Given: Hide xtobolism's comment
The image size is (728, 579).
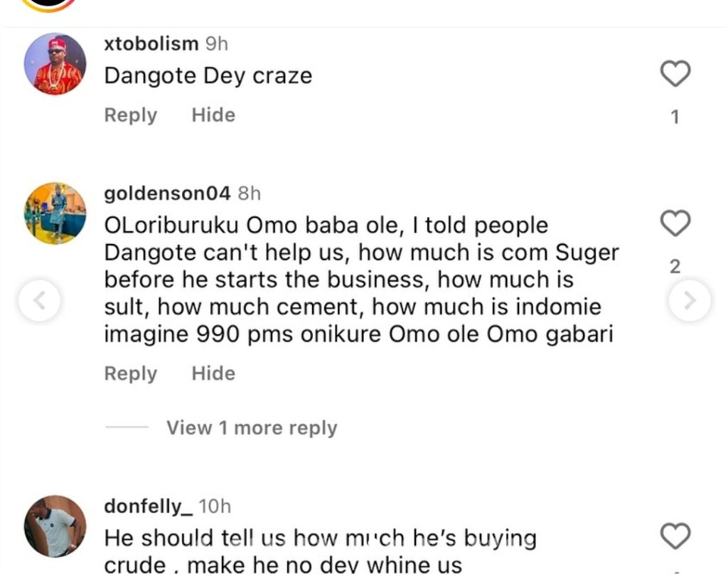Looking at the screenshot, I should pyautogui.click(x=213, y=115).
